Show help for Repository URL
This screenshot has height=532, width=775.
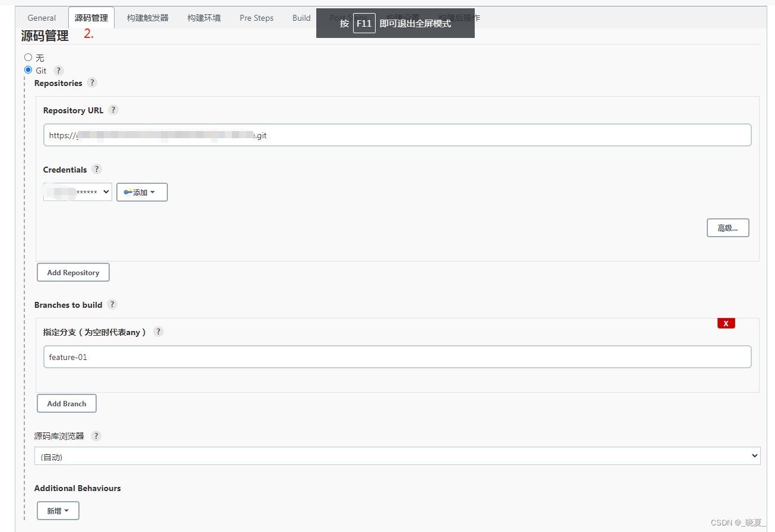[x=113, y=110]
